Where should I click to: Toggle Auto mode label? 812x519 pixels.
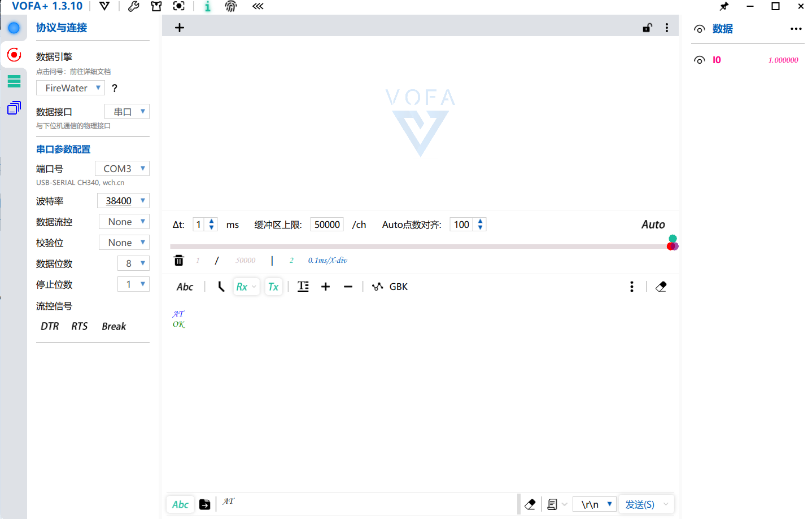click(653, 225)
